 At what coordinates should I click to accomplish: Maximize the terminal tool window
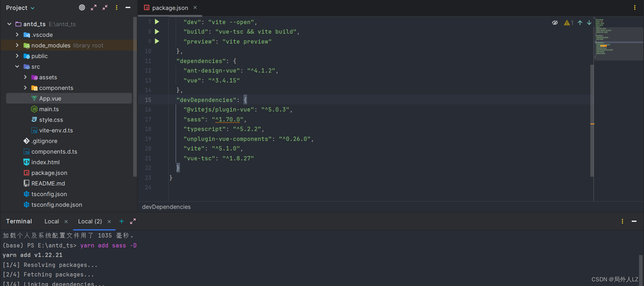(133, 221)
